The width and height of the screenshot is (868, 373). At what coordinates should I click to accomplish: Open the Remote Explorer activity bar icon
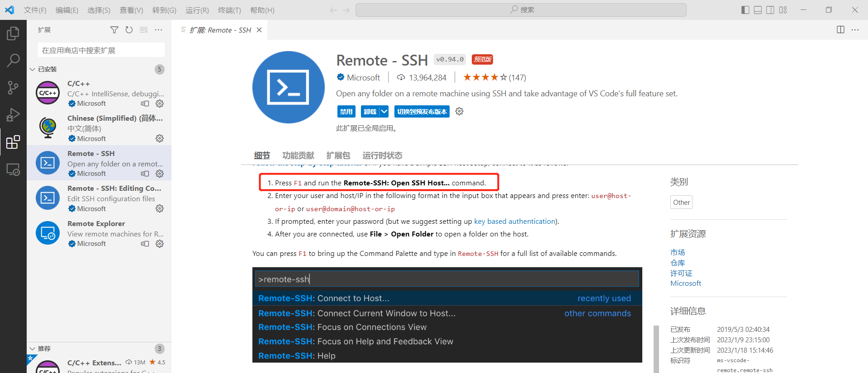coord(13,170)
